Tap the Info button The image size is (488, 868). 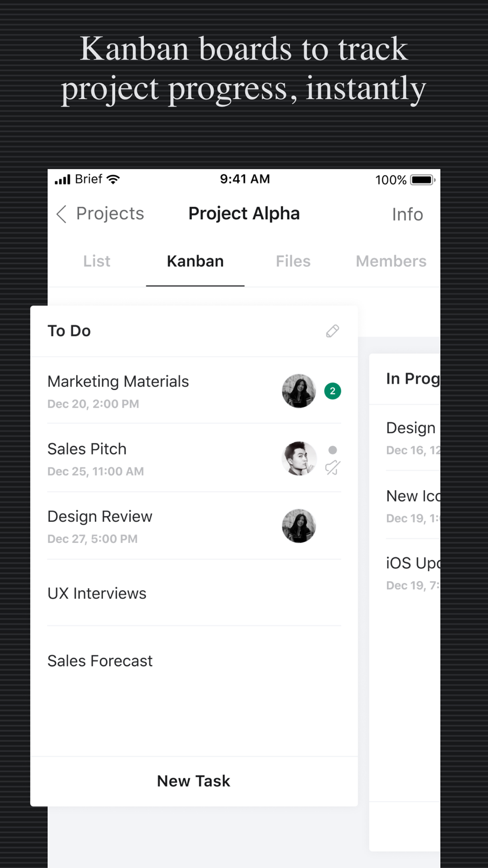[x=407, y=214]
